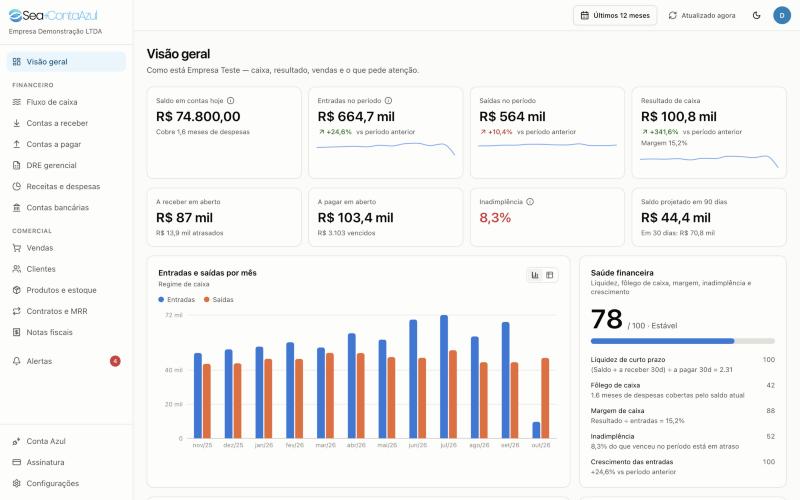800x500 pixels.
Task: Click the Saídas orange legend swatch
Action: 207,299
